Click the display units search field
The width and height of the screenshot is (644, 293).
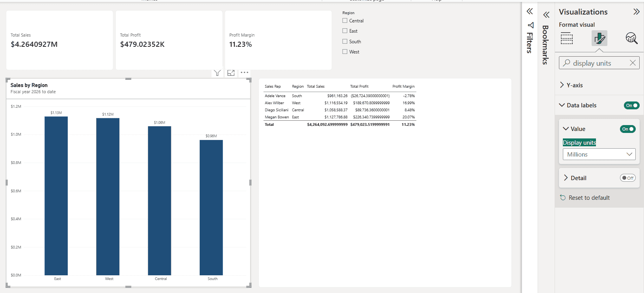click(x=599, y=63)
